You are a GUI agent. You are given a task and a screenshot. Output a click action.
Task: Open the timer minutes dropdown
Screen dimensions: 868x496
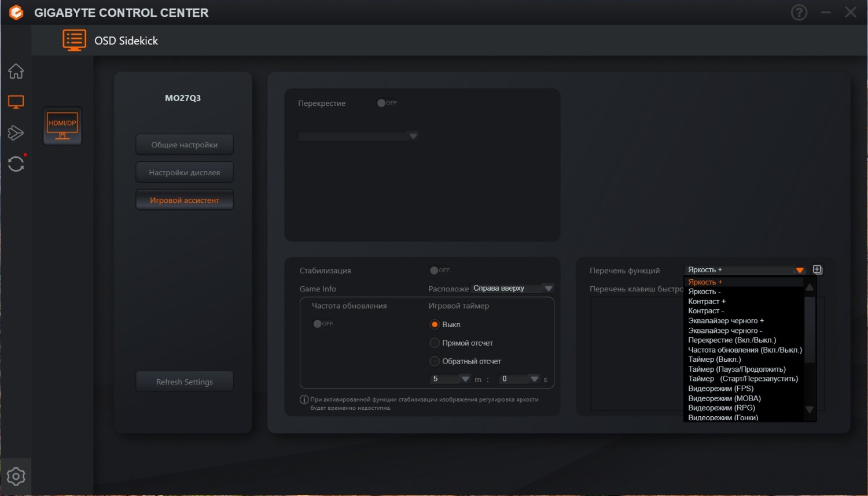pos(450,379)
